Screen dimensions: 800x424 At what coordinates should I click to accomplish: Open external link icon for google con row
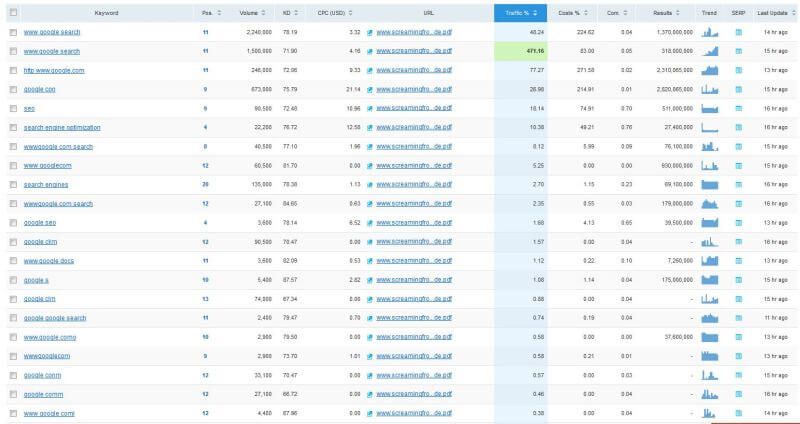click(x=370, y=89)
